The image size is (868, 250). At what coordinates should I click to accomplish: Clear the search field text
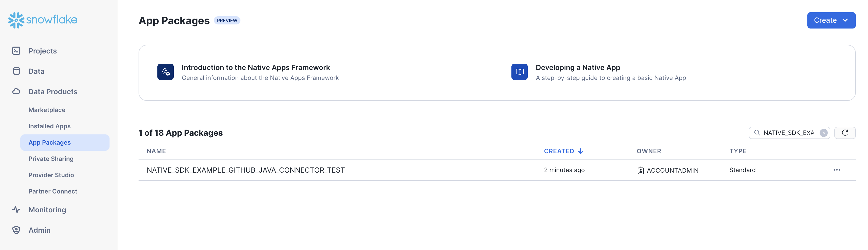(823, 133)
